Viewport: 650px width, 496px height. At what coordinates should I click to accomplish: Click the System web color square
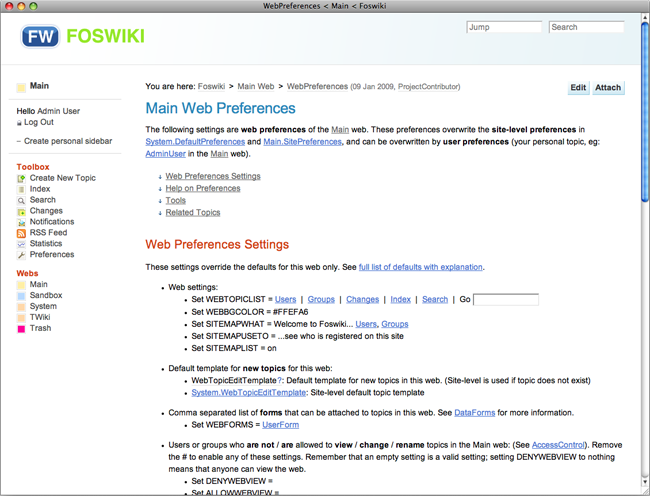click(x=21, y=307)
